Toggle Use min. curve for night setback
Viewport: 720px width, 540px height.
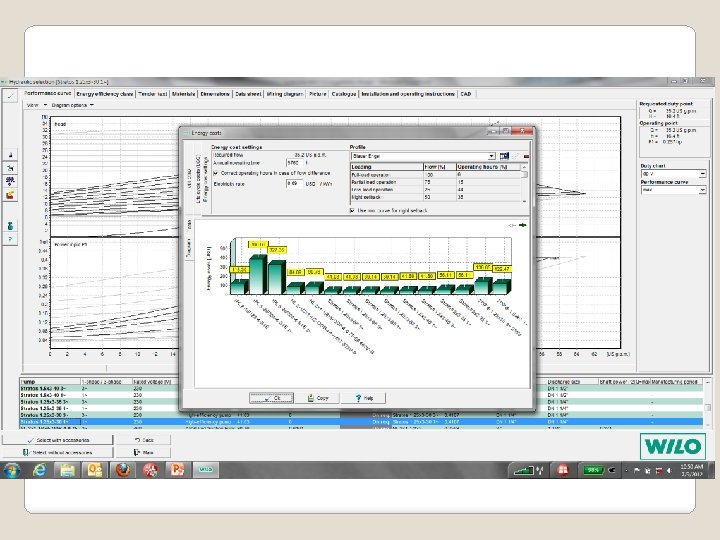point(353,210)
